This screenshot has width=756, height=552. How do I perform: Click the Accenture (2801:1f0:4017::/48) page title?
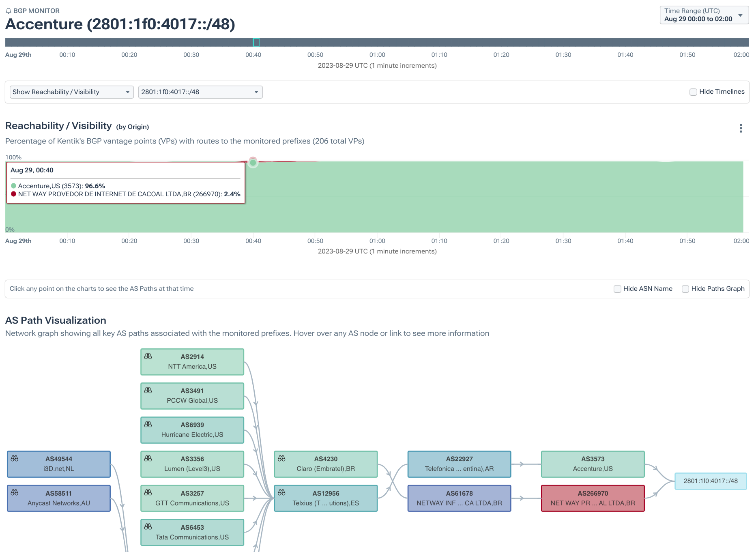tap(120, 24)
